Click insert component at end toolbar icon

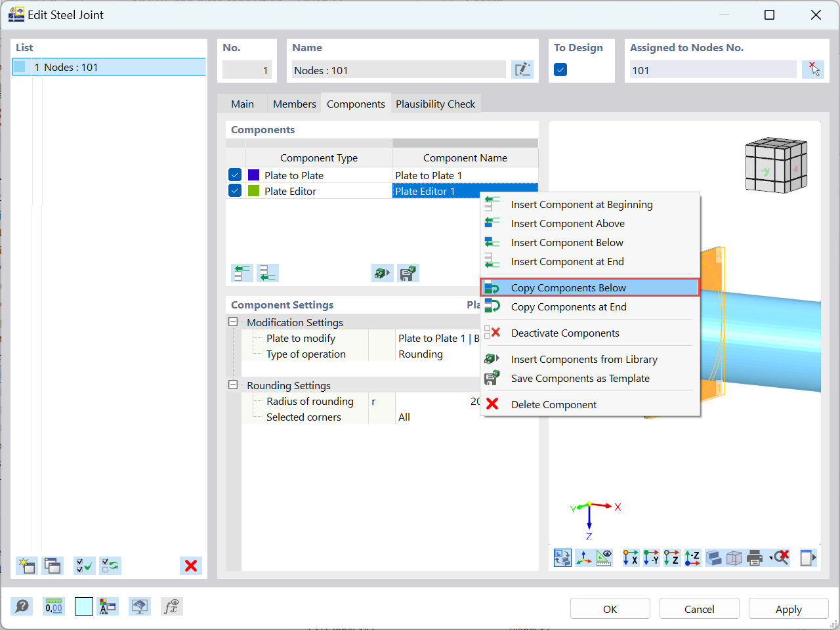point(268,273)
